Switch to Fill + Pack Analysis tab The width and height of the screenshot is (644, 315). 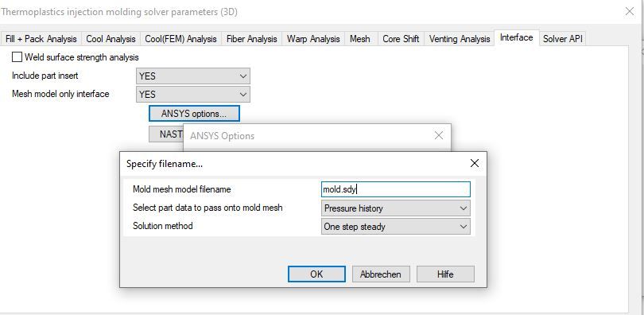click(41, 39)
